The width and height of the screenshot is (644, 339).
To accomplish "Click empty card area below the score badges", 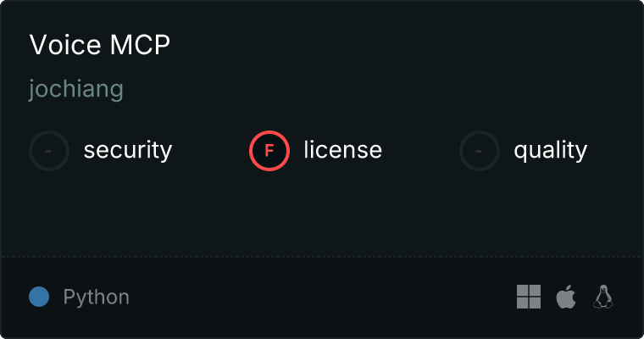I will pyautogui.click(x=322, y=214).
